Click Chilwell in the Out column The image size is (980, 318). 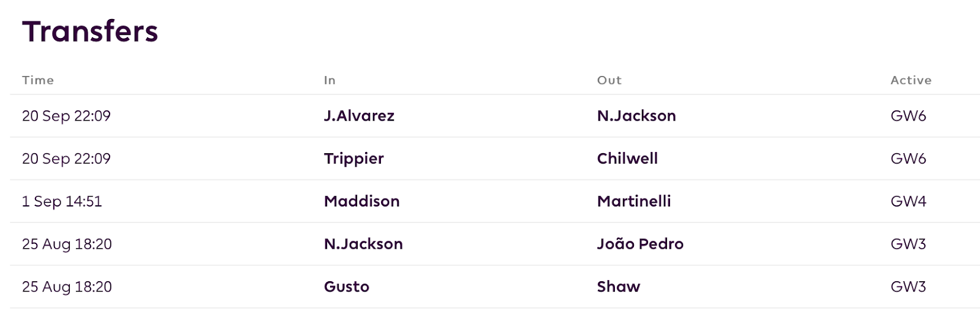627,159
